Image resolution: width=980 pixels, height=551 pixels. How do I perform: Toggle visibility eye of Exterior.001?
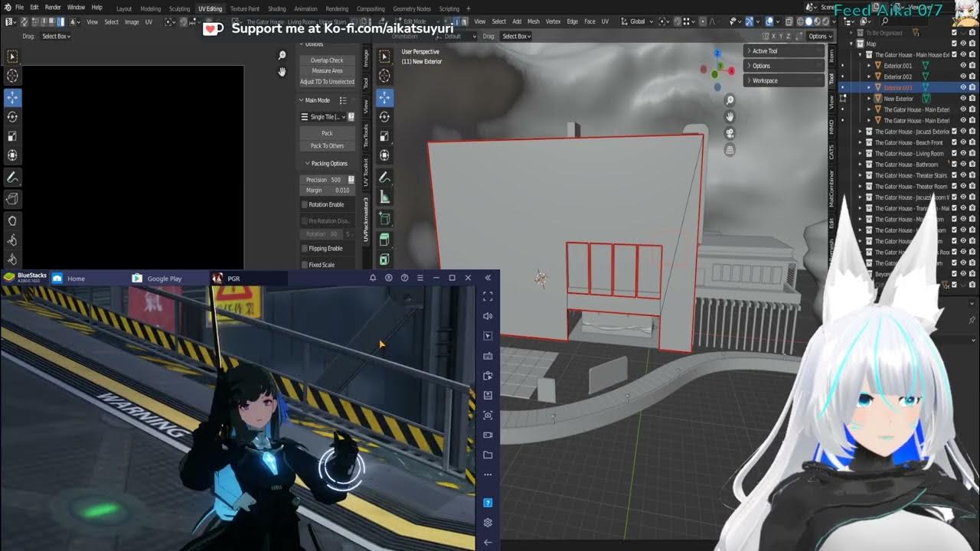(963, 66)
